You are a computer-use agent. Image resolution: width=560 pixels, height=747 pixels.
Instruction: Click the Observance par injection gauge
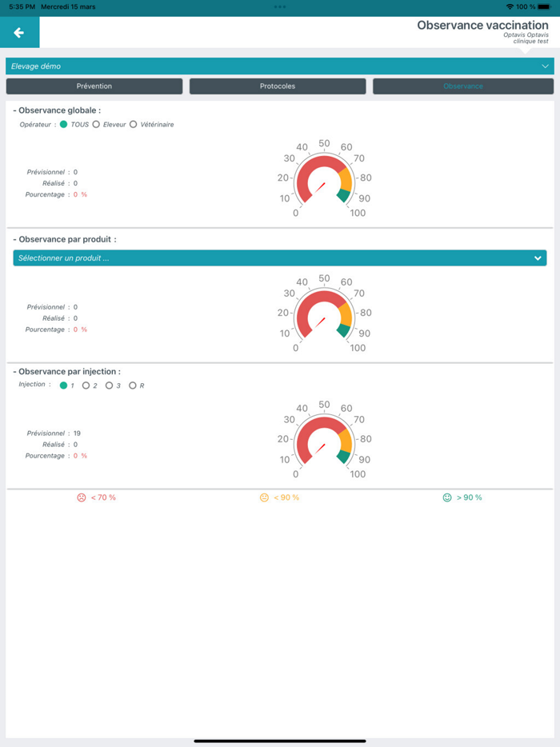[x=324, y=440]
